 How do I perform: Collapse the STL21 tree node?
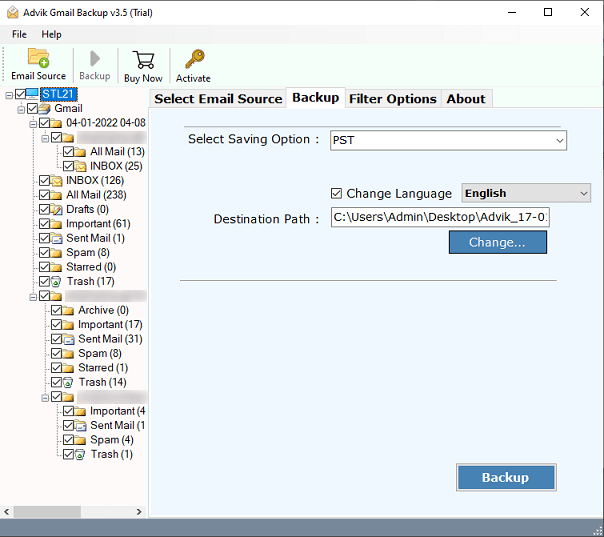point(9,95)
